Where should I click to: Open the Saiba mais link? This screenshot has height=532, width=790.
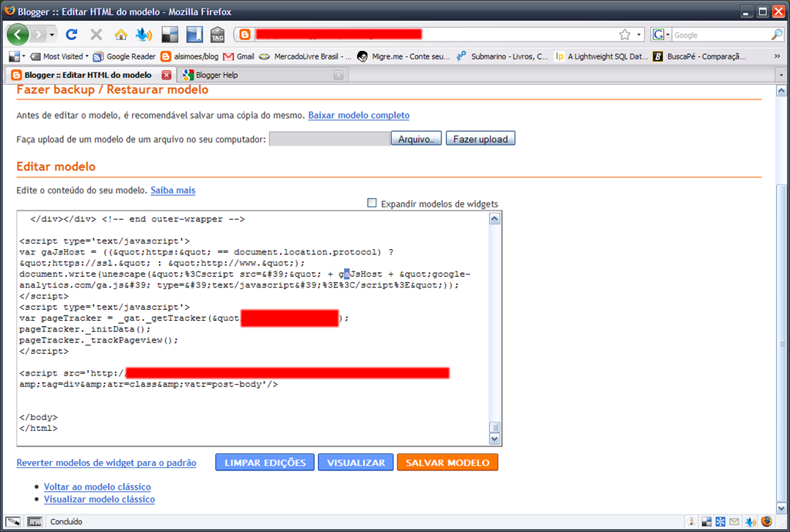point(173,190)
